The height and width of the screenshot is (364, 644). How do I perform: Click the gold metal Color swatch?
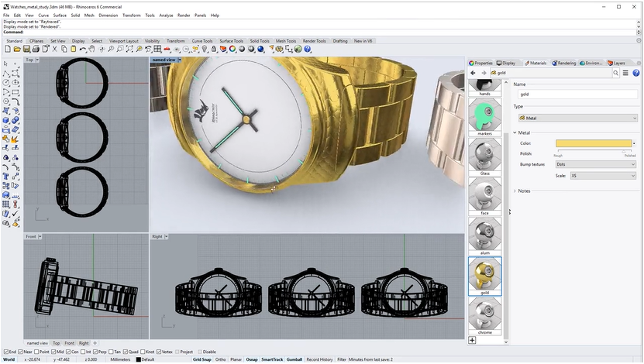[x=594, y=143]
